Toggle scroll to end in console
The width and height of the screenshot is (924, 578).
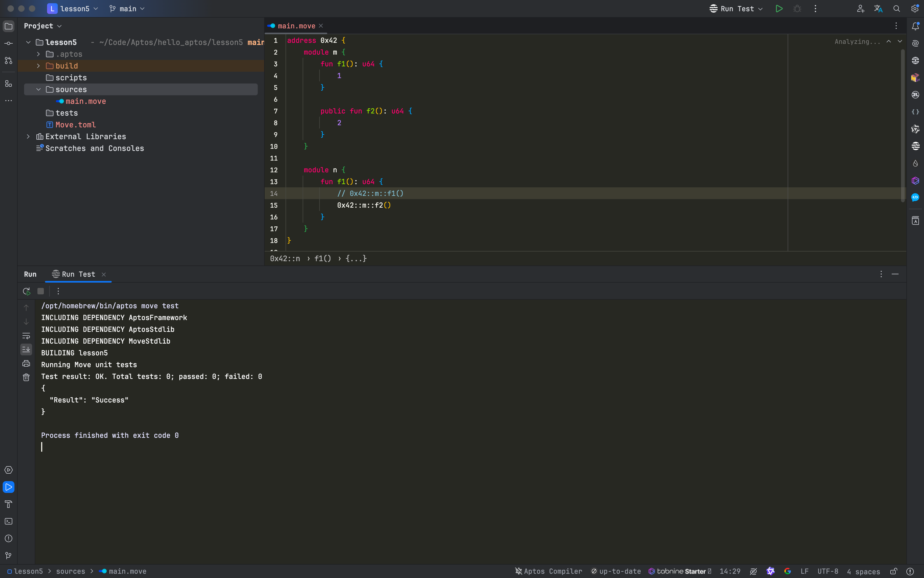point(26,349)
